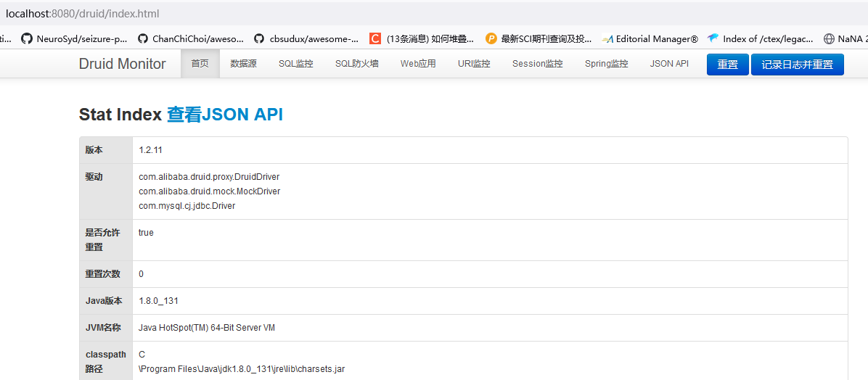Open the NeuroSyd/seizure GitHub bookmark
868x380 pixels.
[x=74, y=38]
